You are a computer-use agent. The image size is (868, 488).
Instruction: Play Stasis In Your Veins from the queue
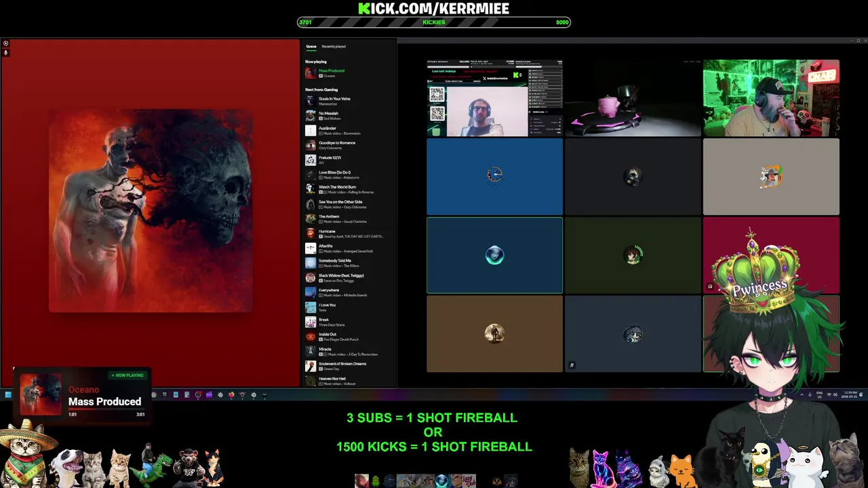pos(349,101)
